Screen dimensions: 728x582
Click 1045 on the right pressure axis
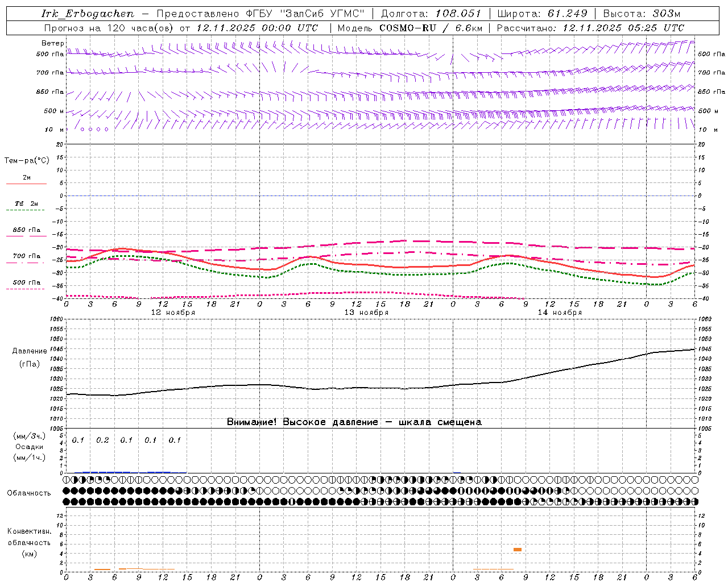click(x=705, y=349)
